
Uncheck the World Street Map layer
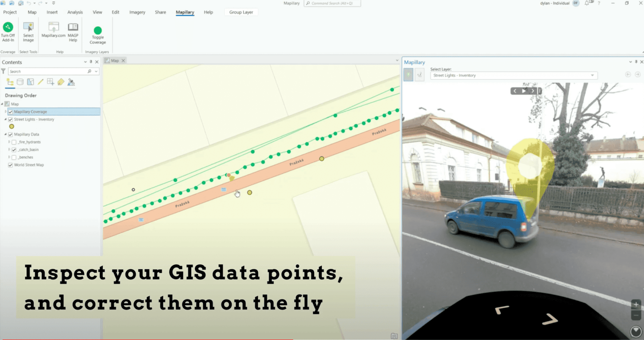[x=10, y=165]
